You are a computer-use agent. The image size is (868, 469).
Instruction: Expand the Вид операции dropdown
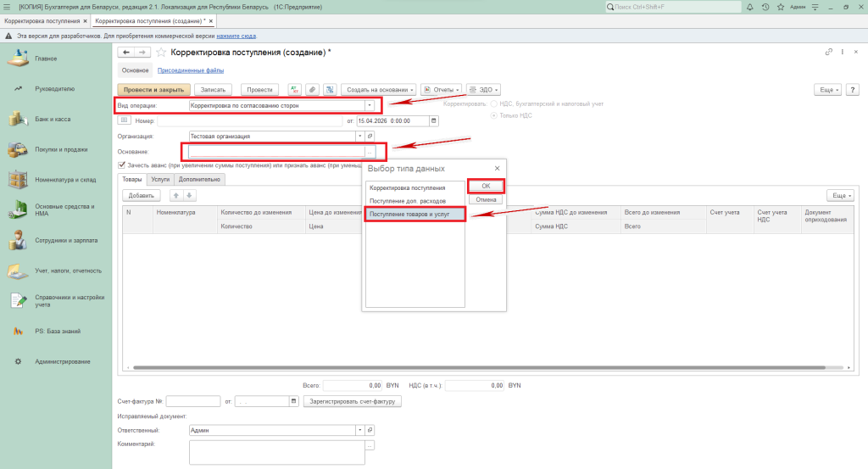[x=370, y=105]
